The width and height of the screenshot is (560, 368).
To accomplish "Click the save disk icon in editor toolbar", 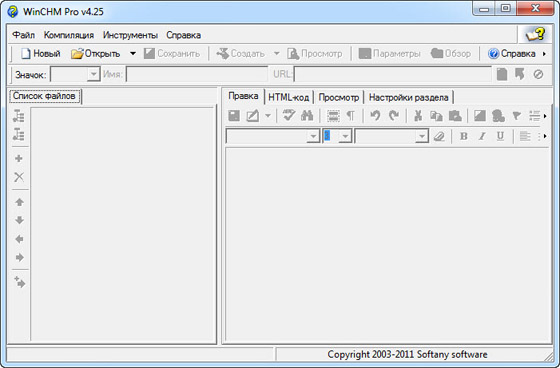I will [234, 116].
